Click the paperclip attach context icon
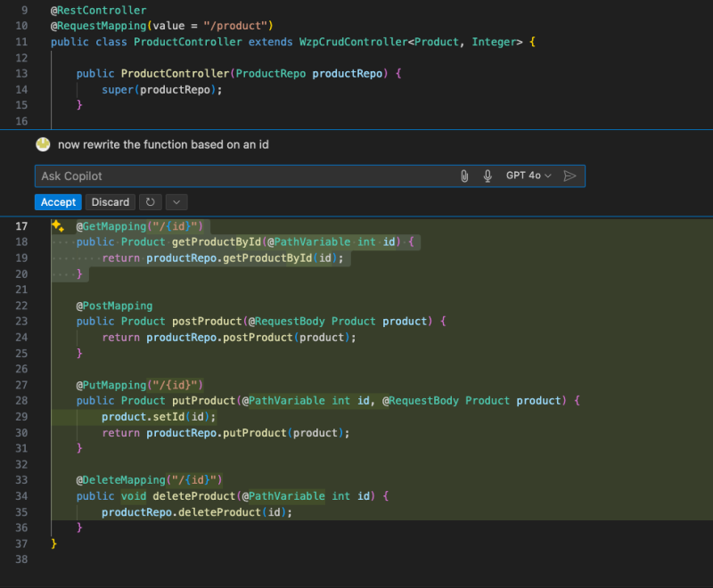Image resolution: width=713 pixels, height=588 pixels. point(464,176)
